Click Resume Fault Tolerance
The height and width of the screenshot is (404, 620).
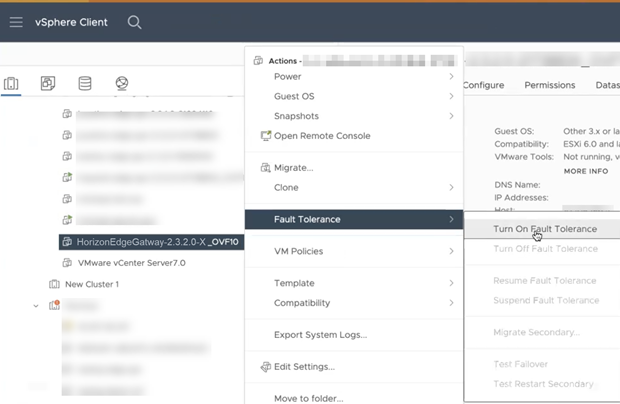545,281
